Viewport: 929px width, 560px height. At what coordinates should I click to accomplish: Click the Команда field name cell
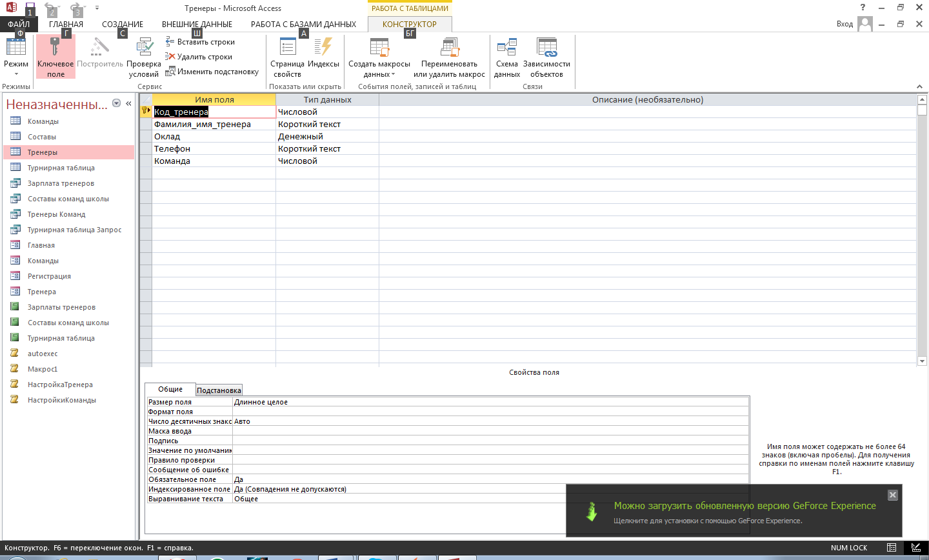point(214,161)
